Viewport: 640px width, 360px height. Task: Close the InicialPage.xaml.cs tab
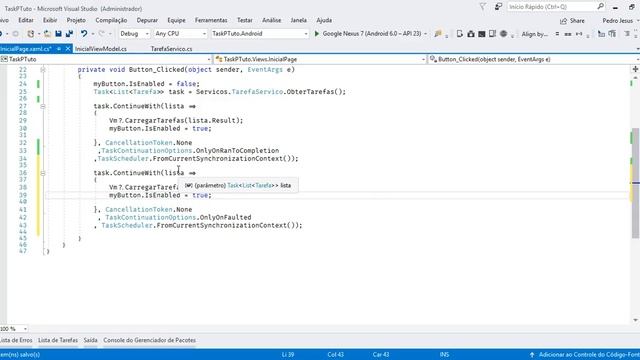click(68, 49)
